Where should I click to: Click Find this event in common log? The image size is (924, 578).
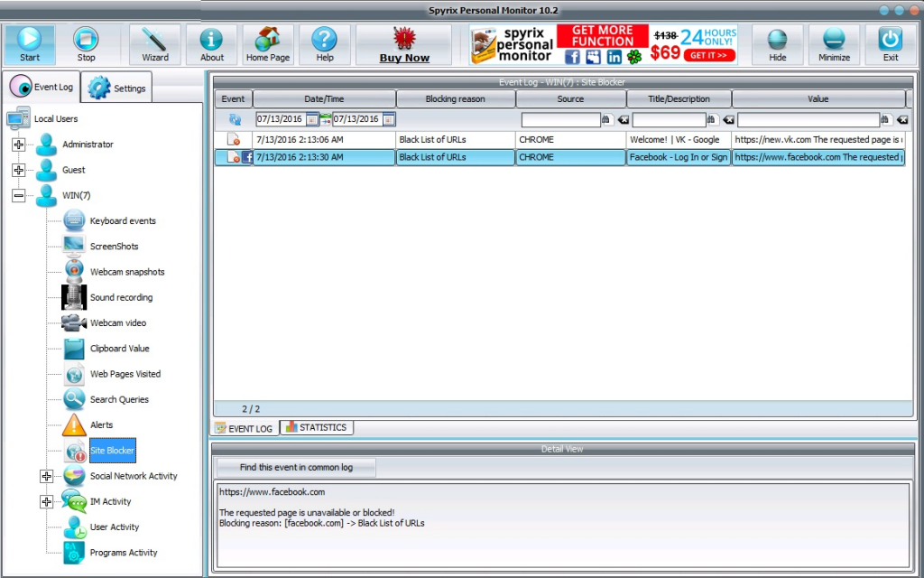[x=296, y=468]
